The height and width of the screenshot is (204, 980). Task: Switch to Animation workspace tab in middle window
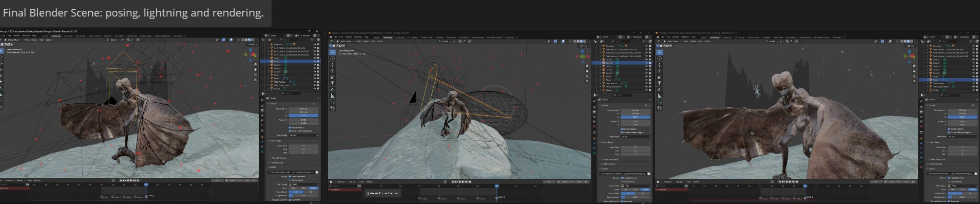451,38
